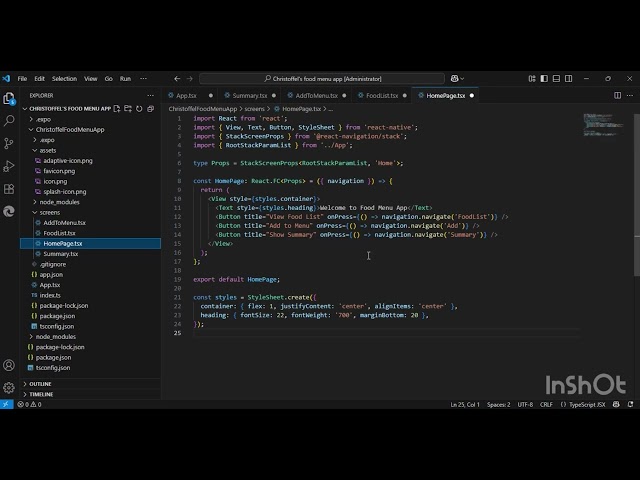Refresh the Explorer tree

tap(139, 109)
